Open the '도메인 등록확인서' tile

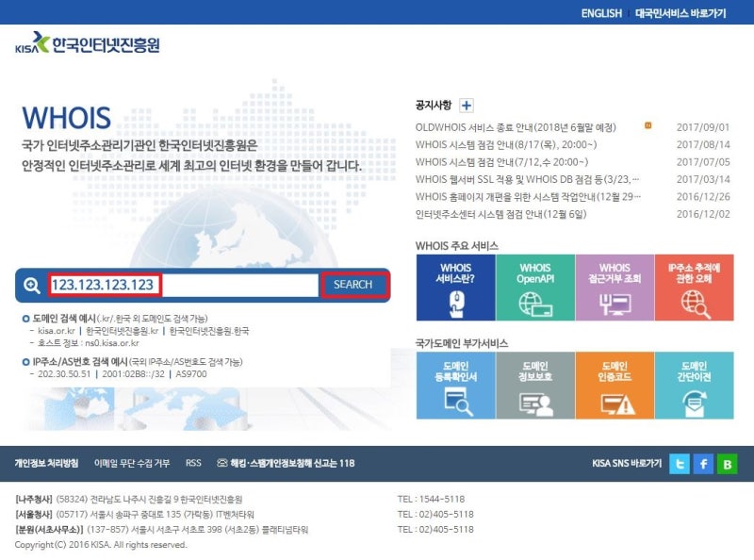pyautogui.click(x=455, y=386)
